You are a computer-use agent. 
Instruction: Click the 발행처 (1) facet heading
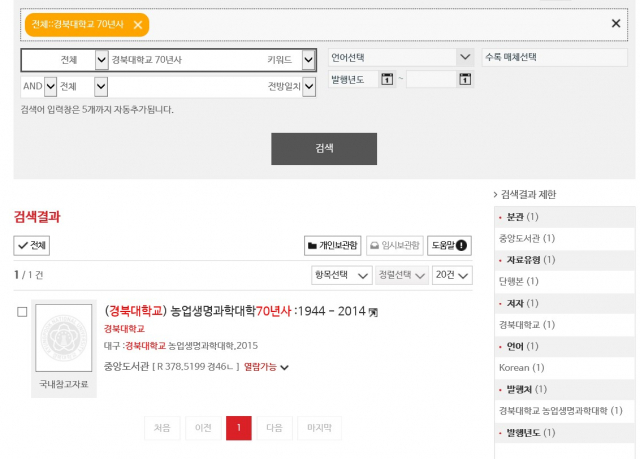[x=527, y=390]
